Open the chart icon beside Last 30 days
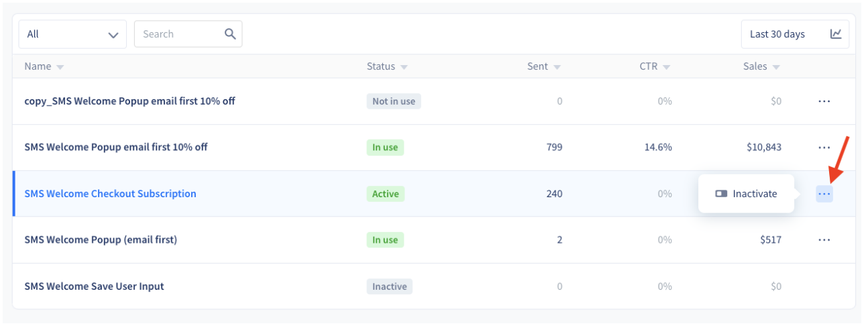Image resolution: width=868 pixels, height=330 pixels. pyautogui.click(x=836, y=34)
